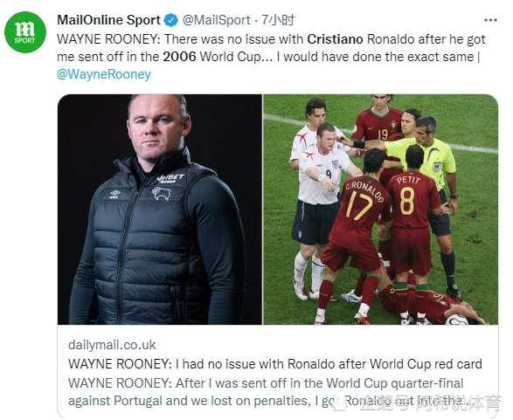Image resolution: width=513 pixels, height=420 pixels.
Task: Click the tweet timestamp 7小时
Action: (x=278, y=20)
